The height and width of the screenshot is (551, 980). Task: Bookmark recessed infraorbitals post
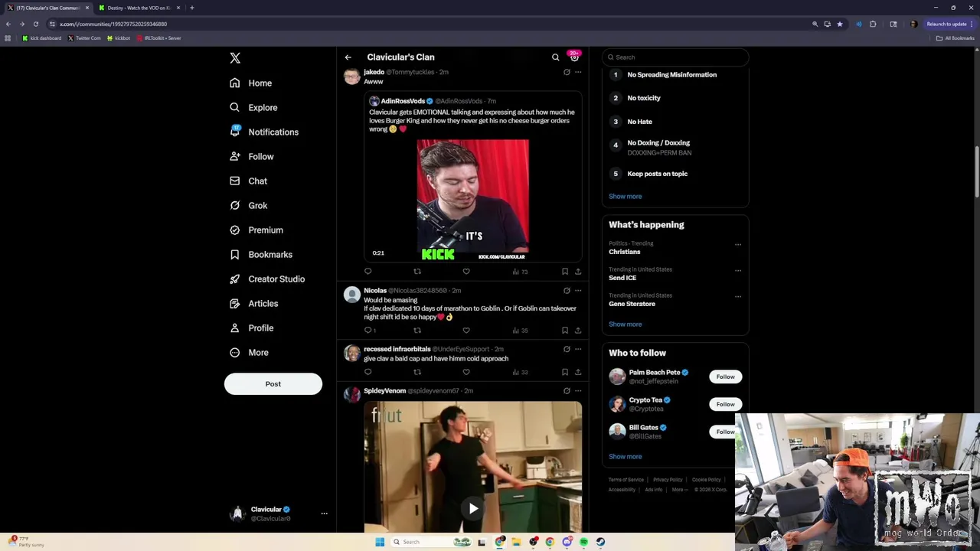[x=565, y=372]
